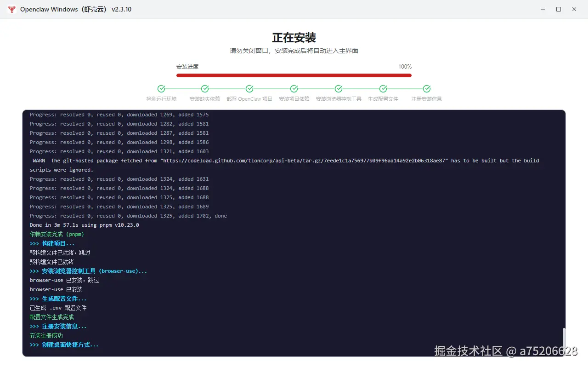Click the 100% progress value
This screenshot has height=368, width=588.
point(405,67)
